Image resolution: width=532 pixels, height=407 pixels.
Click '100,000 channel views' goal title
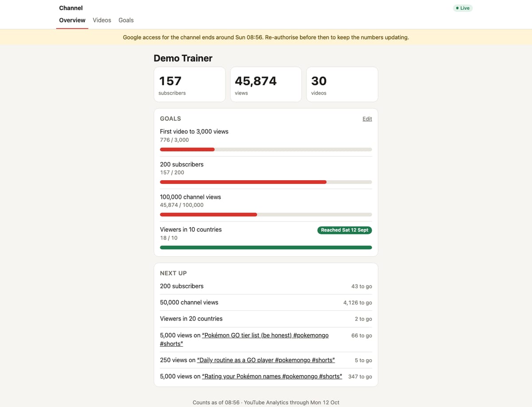point(190,197)
